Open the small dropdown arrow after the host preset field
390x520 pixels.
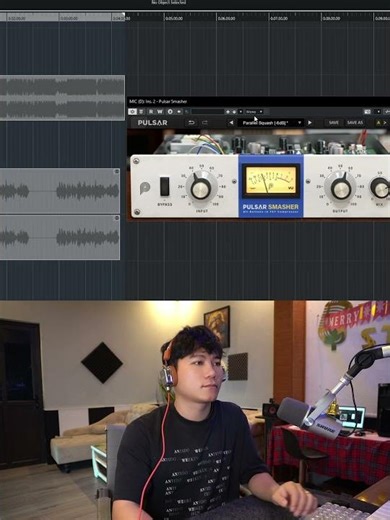click(240, 112)
